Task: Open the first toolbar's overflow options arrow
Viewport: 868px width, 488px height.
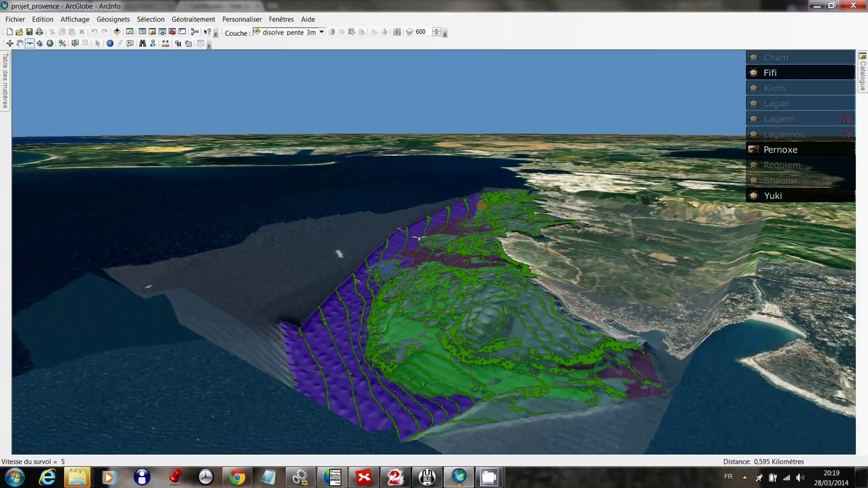Action: (216, 33)
